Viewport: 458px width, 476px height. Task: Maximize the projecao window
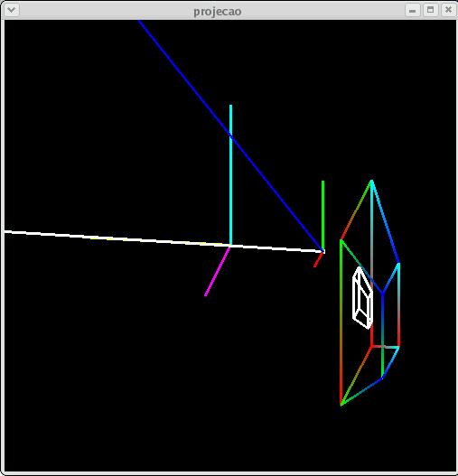(x=430, y=10)
